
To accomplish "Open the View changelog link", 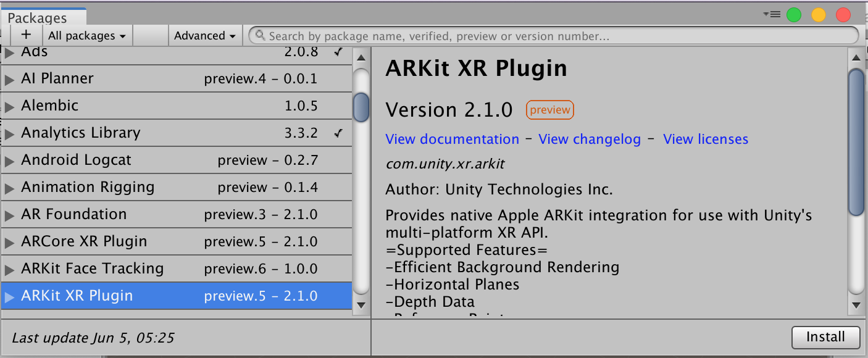I will coord(590,139).
